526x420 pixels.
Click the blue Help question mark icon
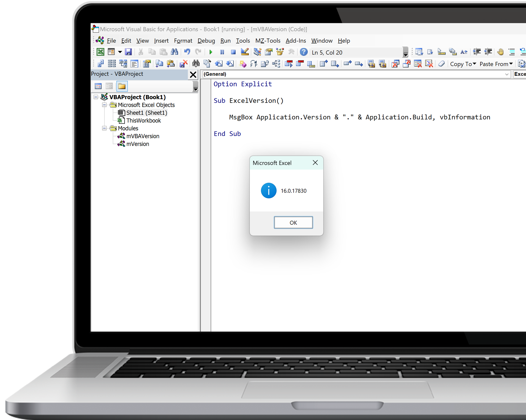(304, 52)
